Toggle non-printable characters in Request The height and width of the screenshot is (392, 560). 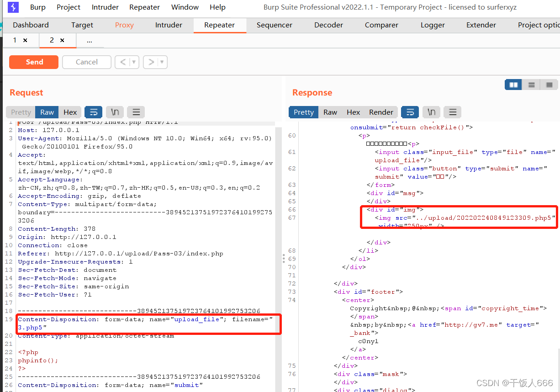pos(115,112)
